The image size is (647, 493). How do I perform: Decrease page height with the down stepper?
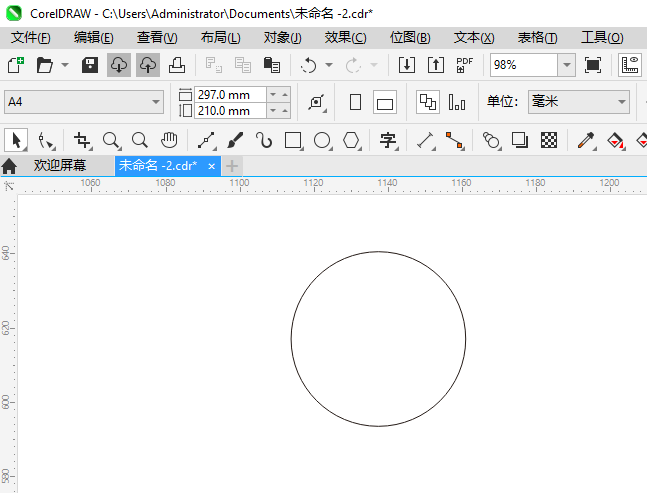pos(273,111)
